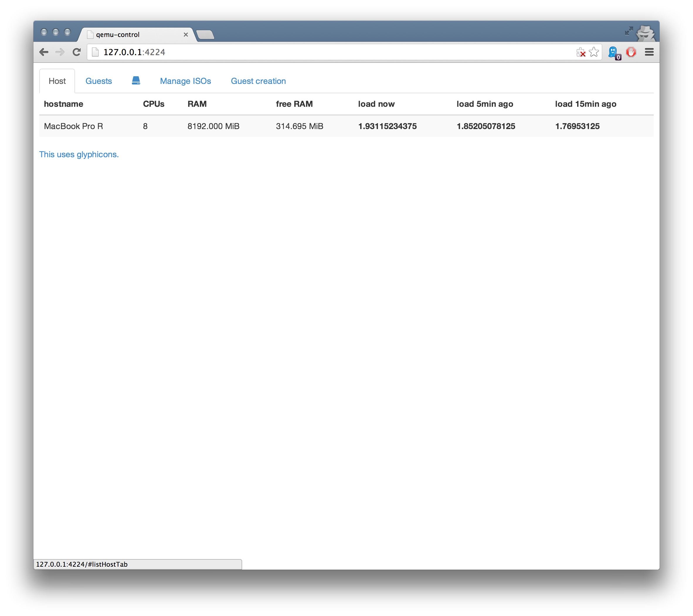This screenshot has height=616, width=693.
Task: Click the MacBook Pro R table row
Action: [x=346, y=126]
